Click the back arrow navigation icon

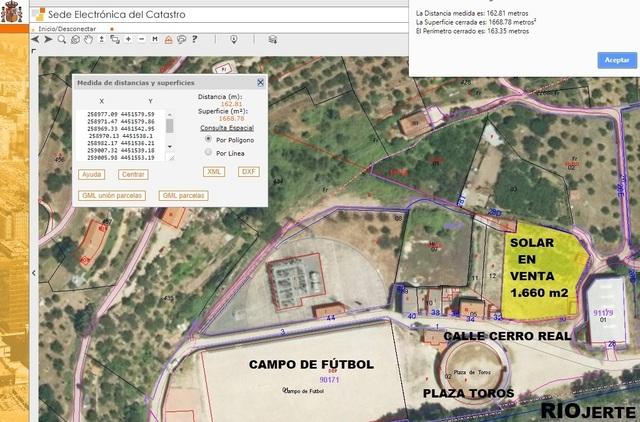[x=36, y=39]
